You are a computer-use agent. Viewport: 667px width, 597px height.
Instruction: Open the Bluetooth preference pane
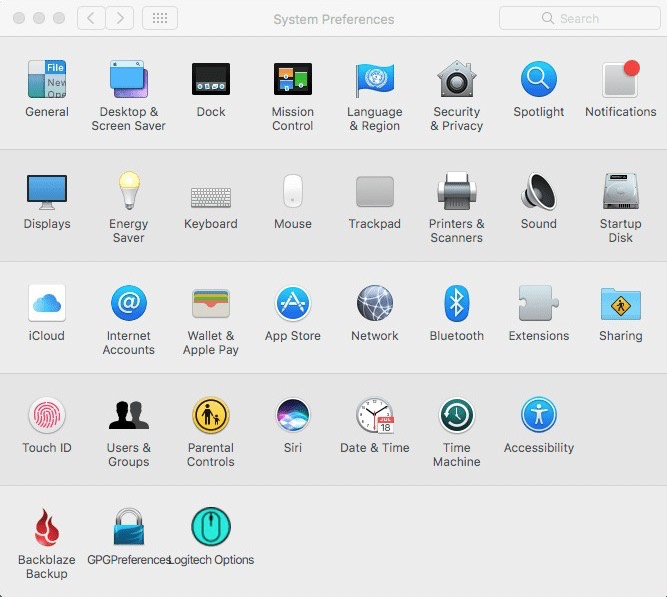tap(456, 304)
